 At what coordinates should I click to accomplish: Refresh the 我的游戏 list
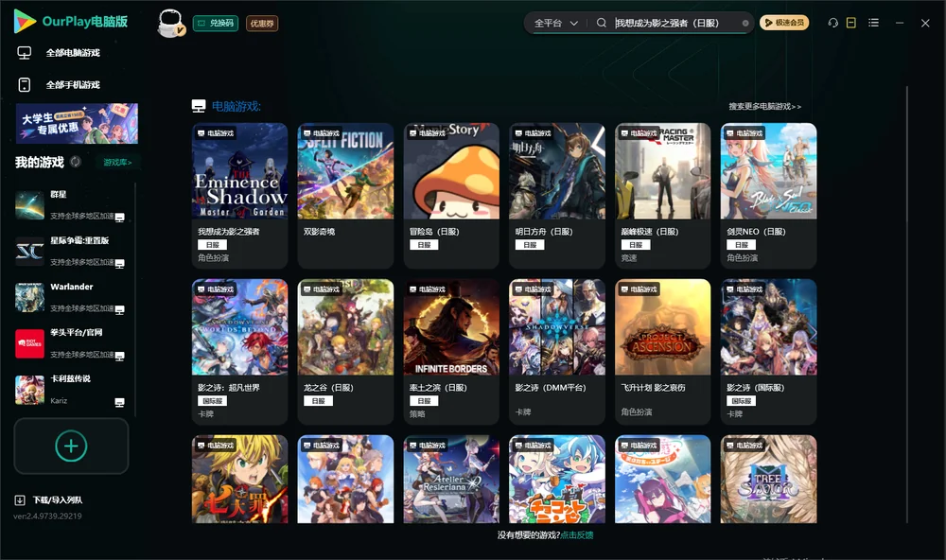(76, 162)
